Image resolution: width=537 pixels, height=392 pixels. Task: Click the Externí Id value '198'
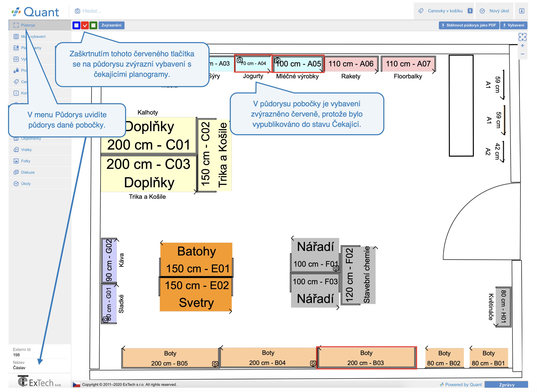(x=16, y=355)
